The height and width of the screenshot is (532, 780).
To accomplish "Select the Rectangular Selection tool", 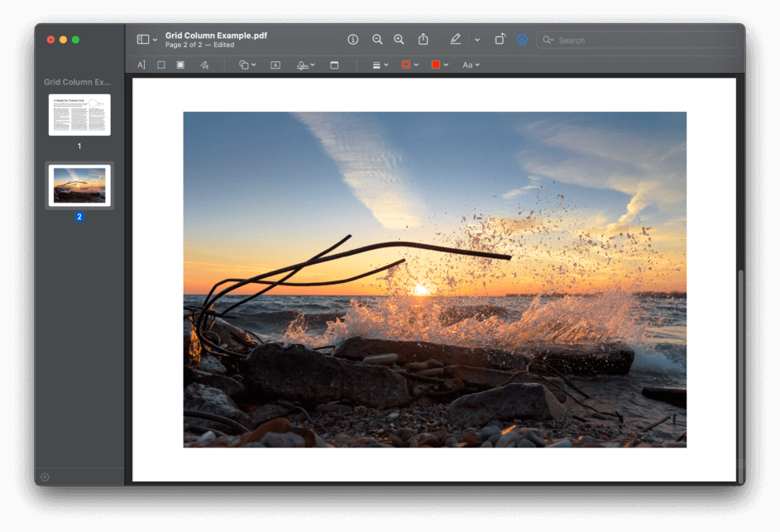I will [x=160, y=65].
